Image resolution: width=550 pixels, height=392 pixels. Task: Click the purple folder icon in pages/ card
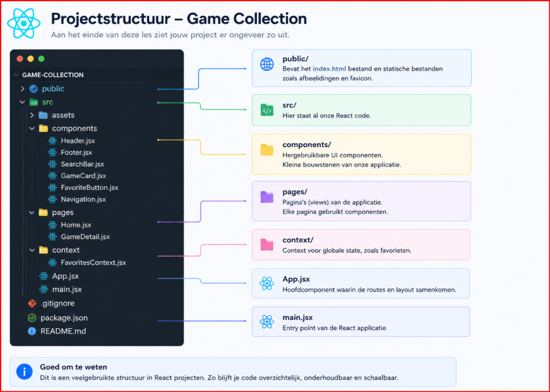(267, 197)
